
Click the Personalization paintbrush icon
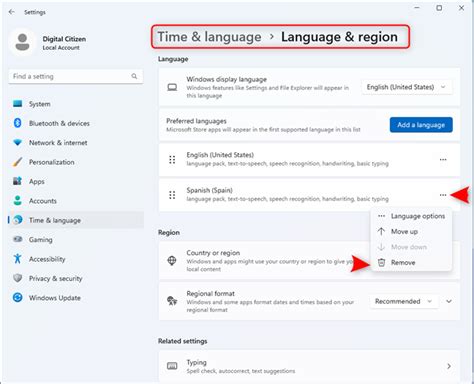click(17, 162)
